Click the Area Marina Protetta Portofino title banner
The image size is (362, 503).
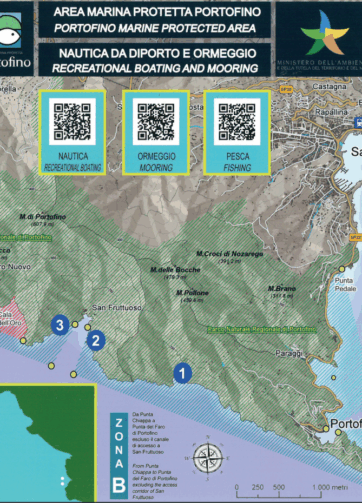tap(155, 20)
